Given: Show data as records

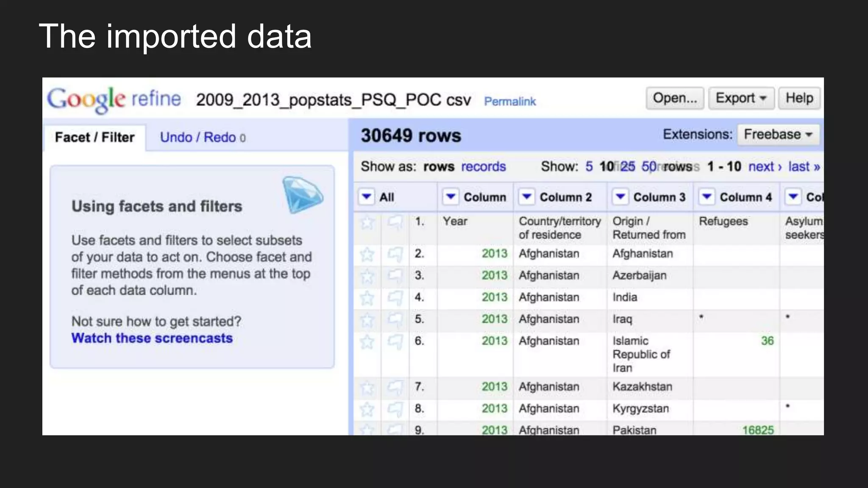Looking at the screenshot, I should [x=484, y=166].
